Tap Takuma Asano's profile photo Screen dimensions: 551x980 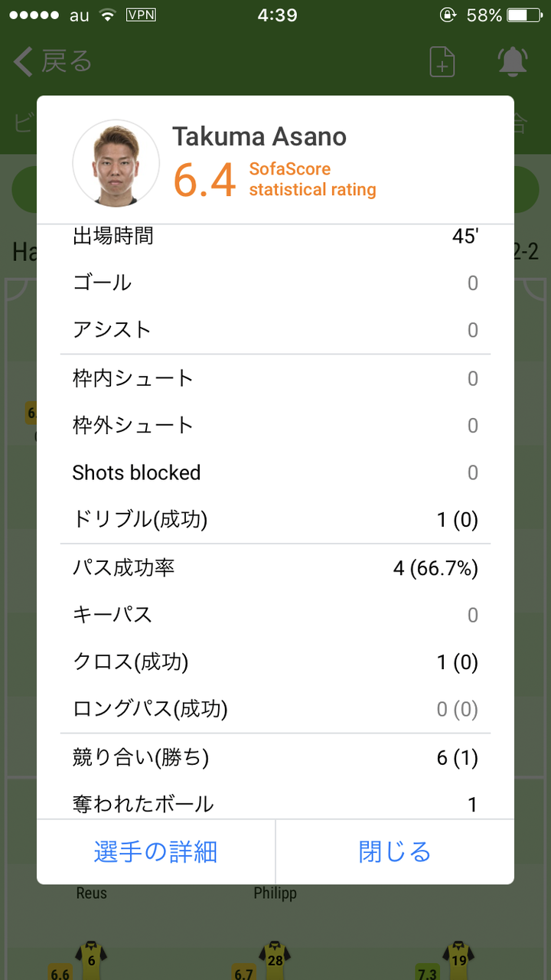(116, 163)
